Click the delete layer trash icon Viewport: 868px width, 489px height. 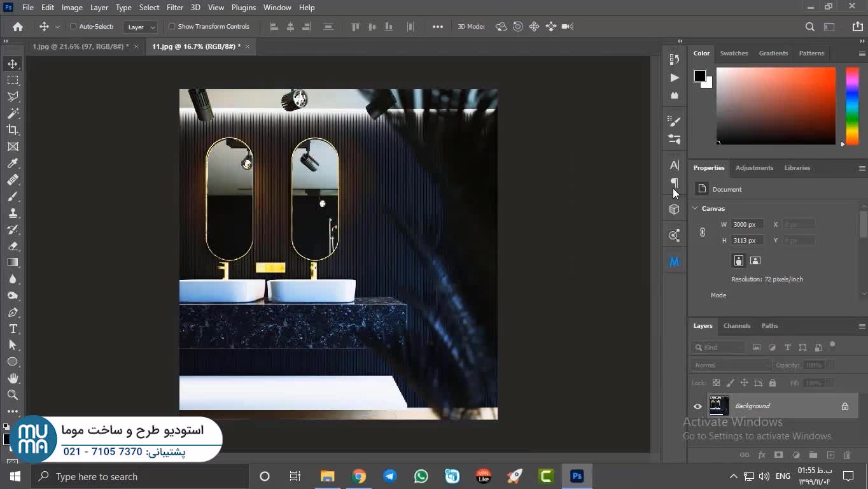pyautogui.click(x=847, y=455)
